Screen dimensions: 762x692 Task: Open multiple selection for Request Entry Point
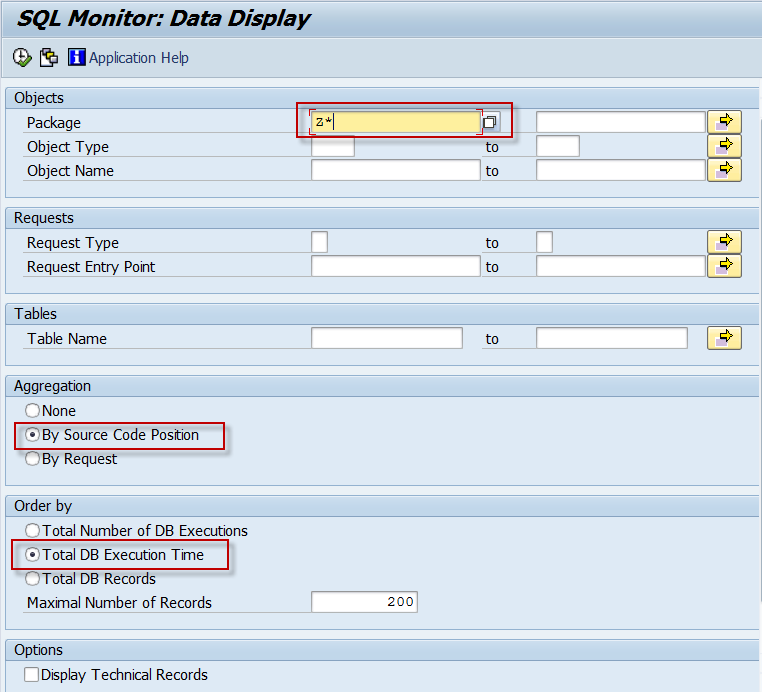tap(724, 266)
